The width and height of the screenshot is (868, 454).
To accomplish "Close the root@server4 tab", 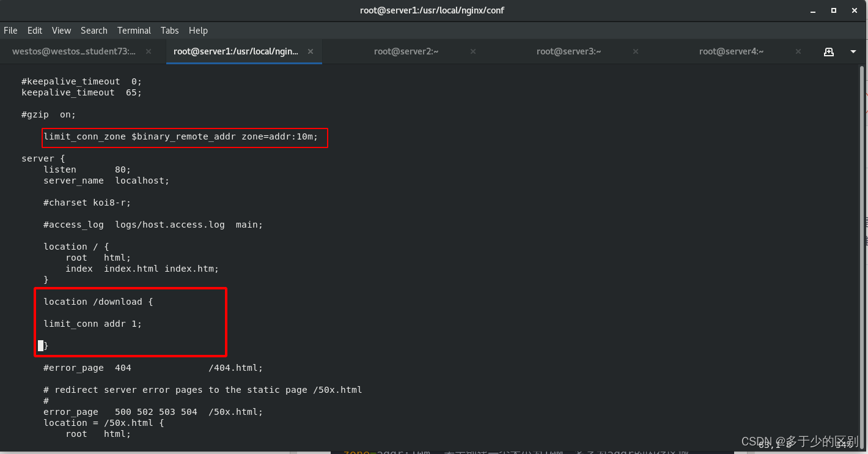I will tap(799, 52).
